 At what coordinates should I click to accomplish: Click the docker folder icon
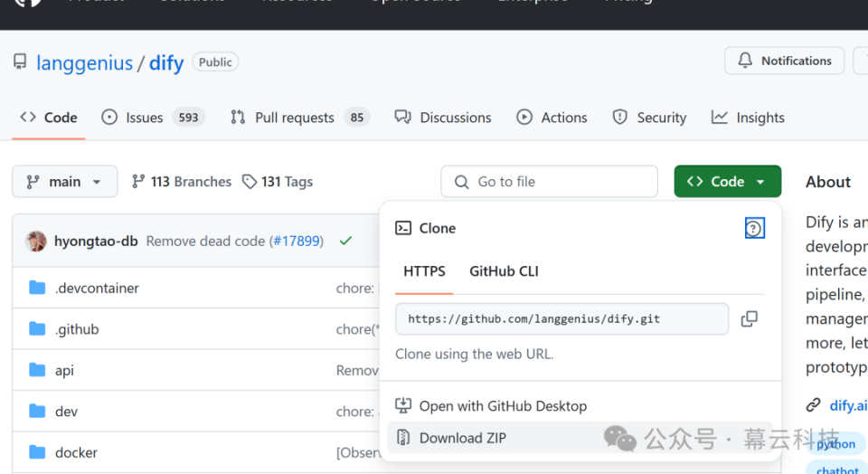(x=37, y=452)
